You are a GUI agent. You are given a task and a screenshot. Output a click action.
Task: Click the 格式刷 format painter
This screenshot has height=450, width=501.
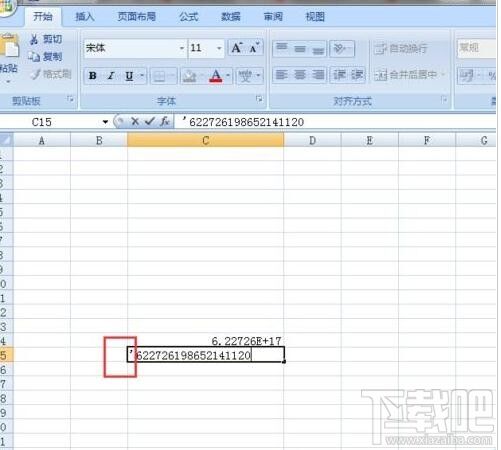(x=51, y=74)
